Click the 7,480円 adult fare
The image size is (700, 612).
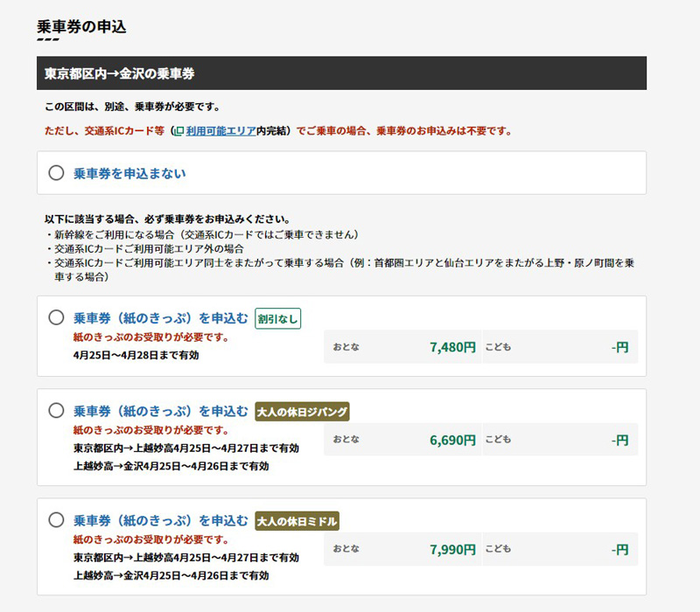(452, 347)
